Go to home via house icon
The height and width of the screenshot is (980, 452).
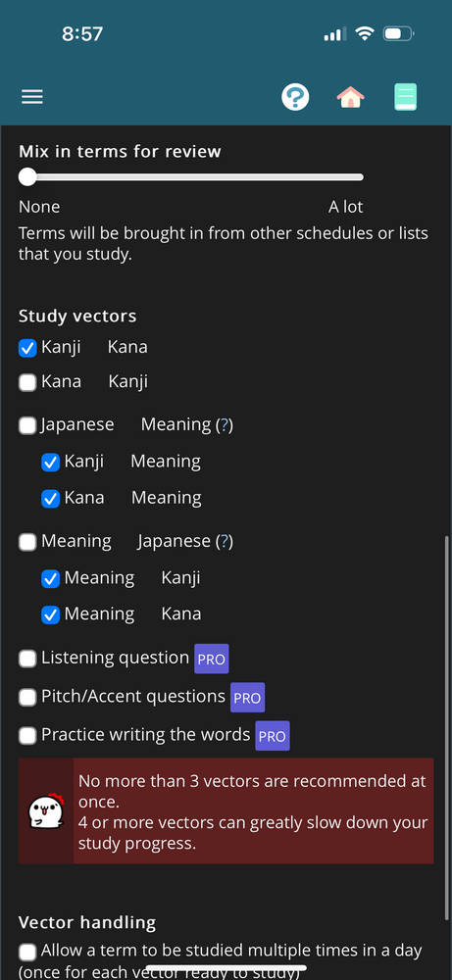point(350,97)
